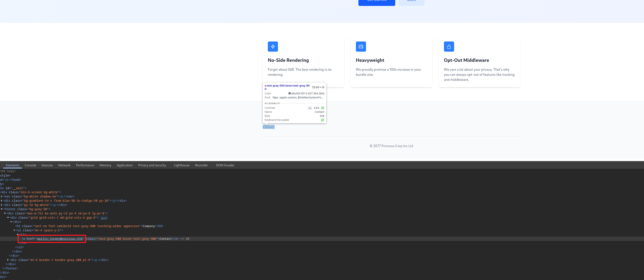Collapse the footer bg-gray-50 node

(2, 209)
